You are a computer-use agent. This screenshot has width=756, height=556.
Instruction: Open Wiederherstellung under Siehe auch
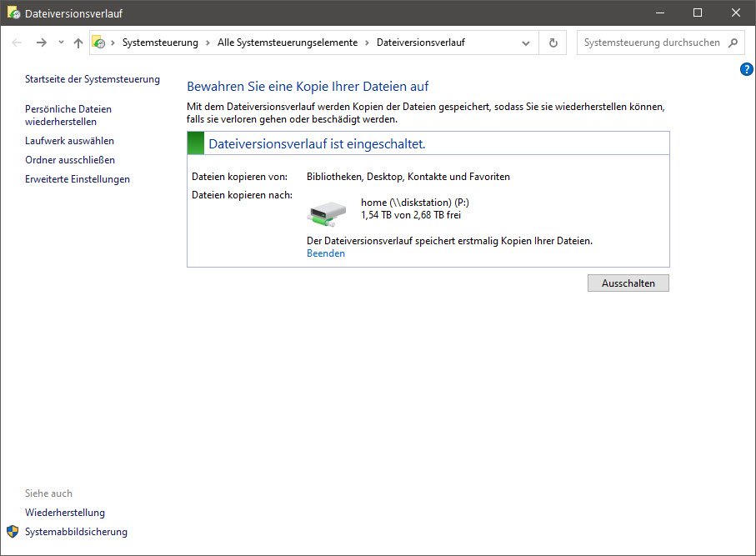point(65,513)
